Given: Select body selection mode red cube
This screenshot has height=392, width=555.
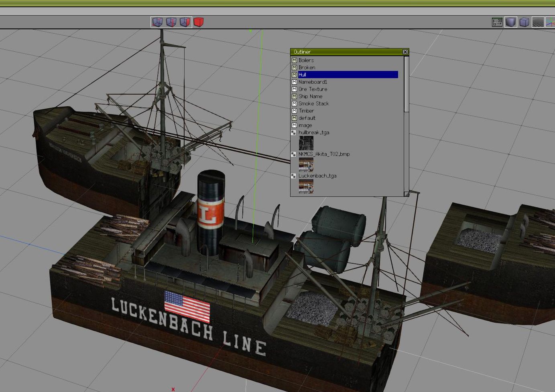Looking at the screenshot, I should pos(199,22).
